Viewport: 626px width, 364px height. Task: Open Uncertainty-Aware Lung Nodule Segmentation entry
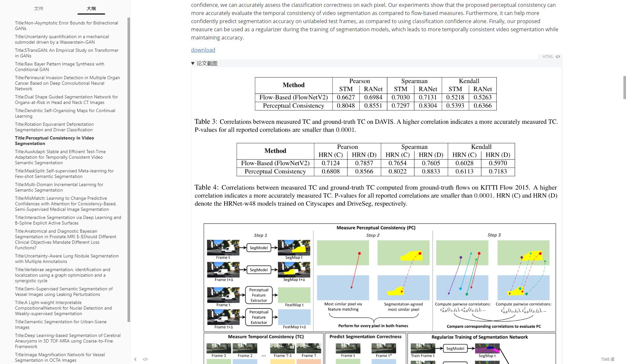pyautogui.click(x=67, y=258)
